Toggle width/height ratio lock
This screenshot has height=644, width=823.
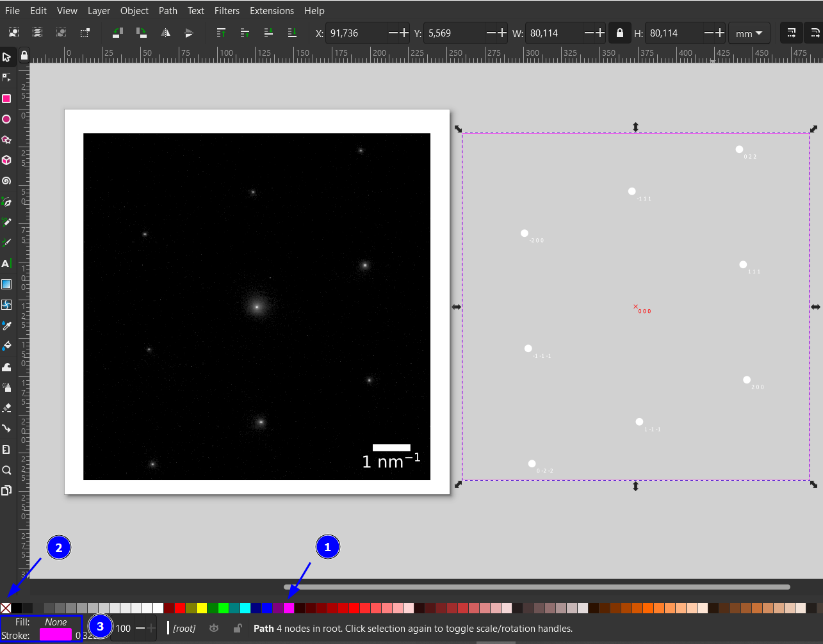[619, 33]
